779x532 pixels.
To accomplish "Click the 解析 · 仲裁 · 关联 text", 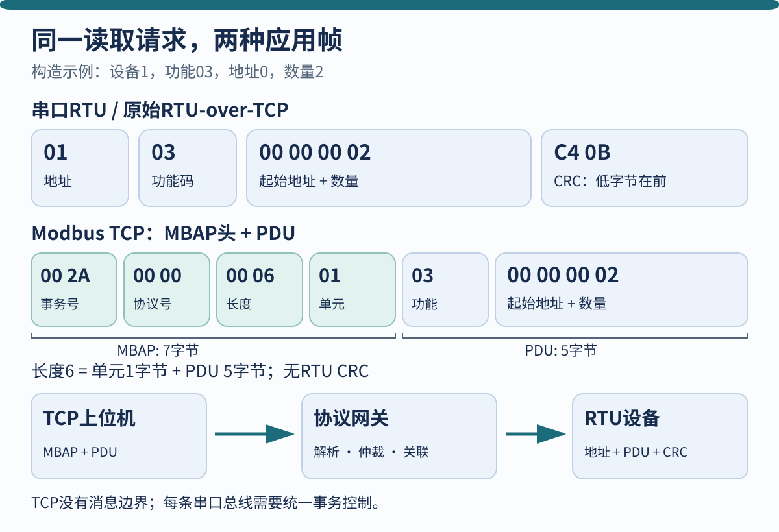I will [x=371, y=452].
